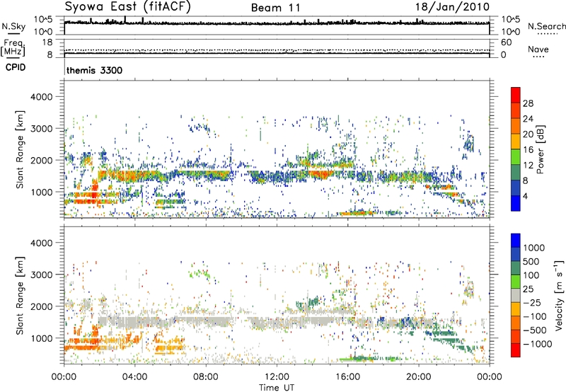This screenshot has height=392, width=566.
Task: Click the "Velocity [m s-1]" colorbar title
Action: pos(559,295)
